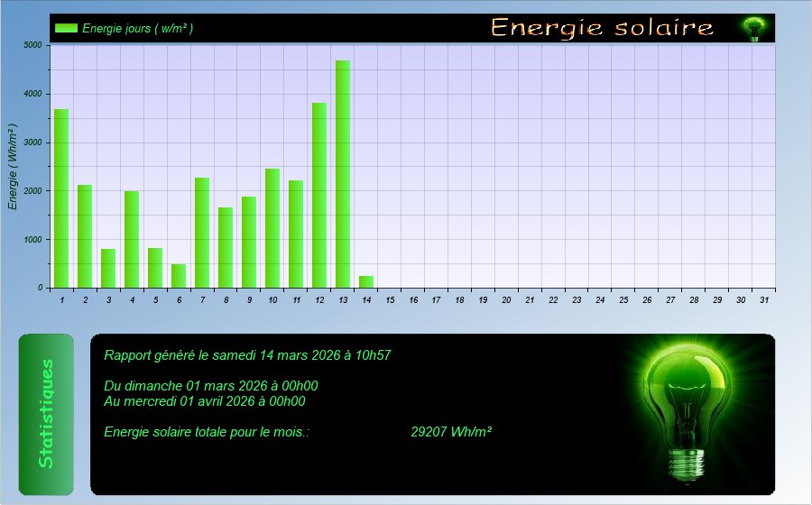Click the Energie (Wh/m²) vertical axis title
This screenshot has width=812, height=505.
click(13, 167)
